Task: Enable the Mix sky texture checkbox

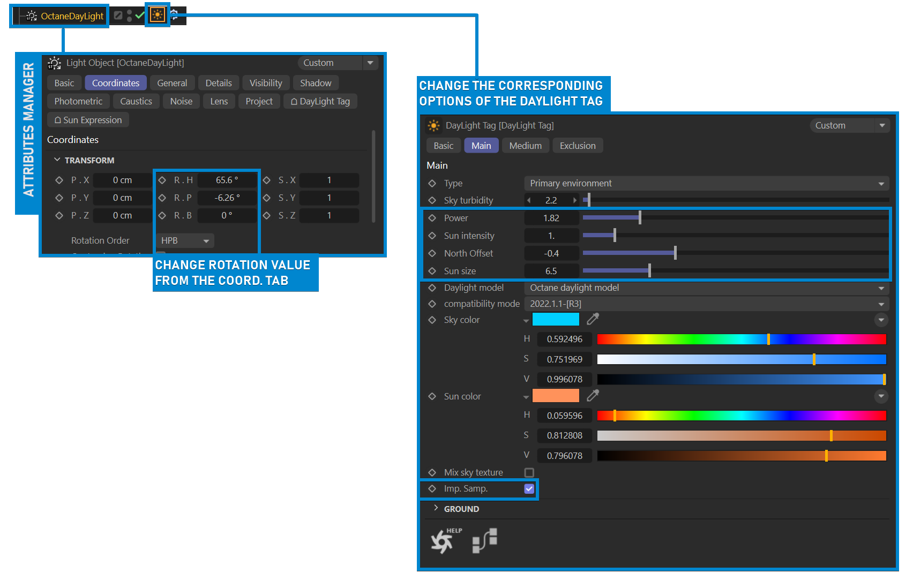Action: 529,472
